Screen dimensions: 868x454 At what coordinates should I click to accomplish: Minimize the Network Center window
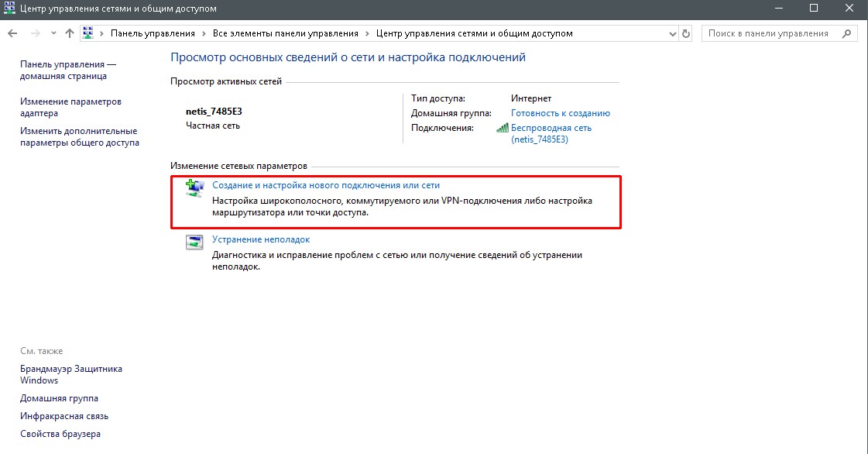[x=779, y=9]
